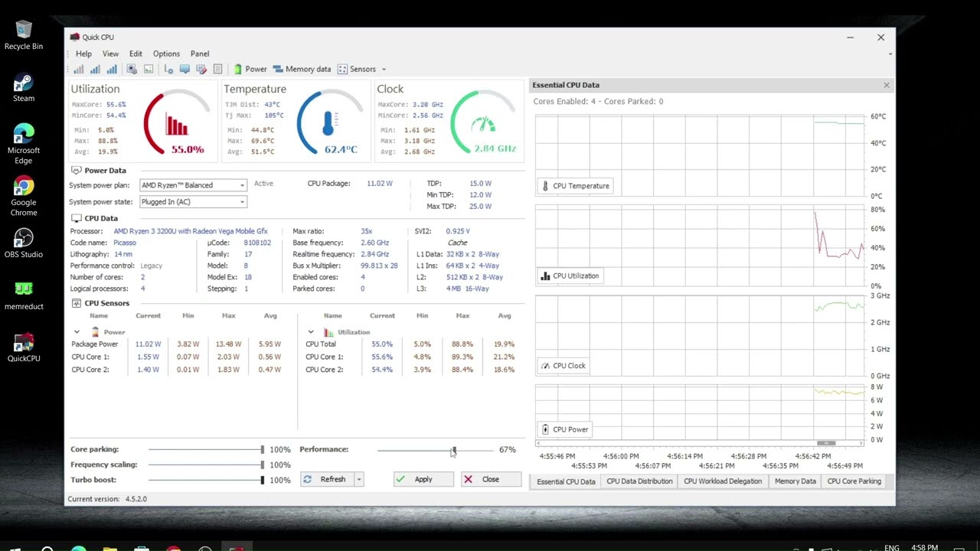This screenshot has height=551, width=980.
Task: Open the System power plan dropdown
Action: [x=193, y=185]
